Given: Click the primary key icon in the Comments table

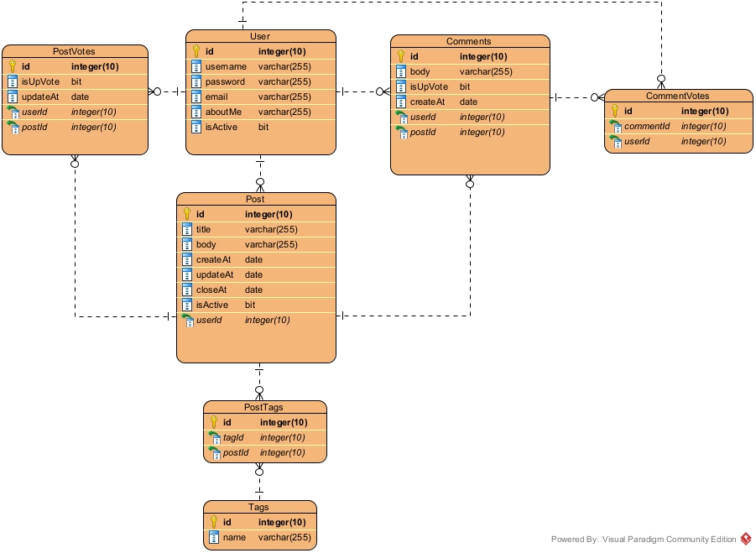Looking at the screenshot, I should [x=401, y=56].
